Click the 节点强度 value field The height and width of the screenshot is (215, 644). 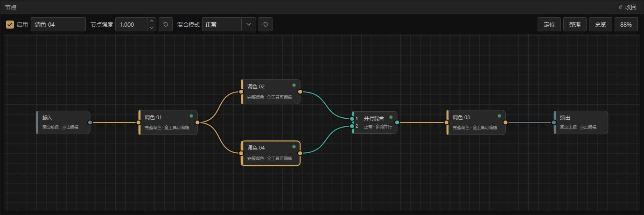pyautogui.click(x=131, y=24)
